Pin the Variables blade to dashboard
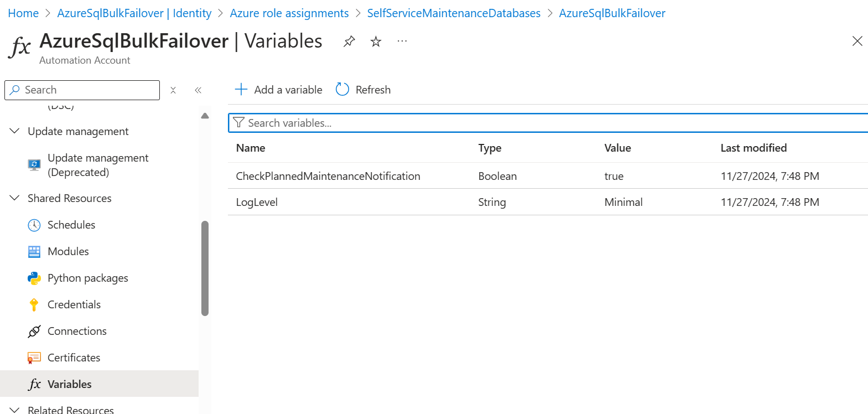 click(349, 42)
